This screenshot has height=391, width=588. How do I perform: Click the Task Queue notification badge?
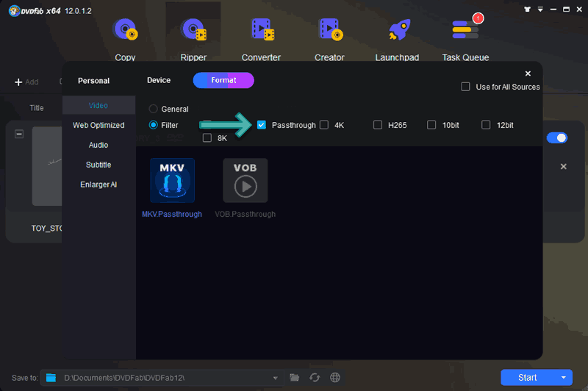pyautogui.click(x=478, y=18)
